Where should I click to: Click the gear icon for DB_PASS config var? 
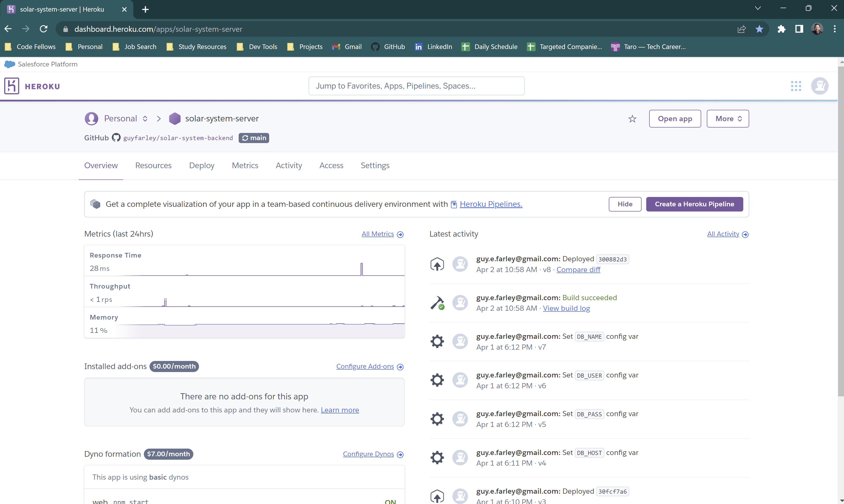(x=437, y=419)
